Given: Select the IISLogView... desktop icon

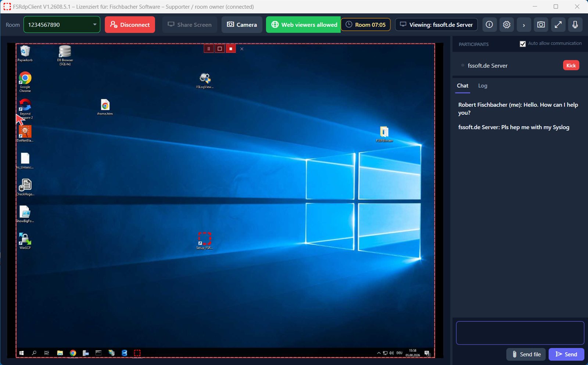Looking at the screenshot, I should tap(205, 81).
